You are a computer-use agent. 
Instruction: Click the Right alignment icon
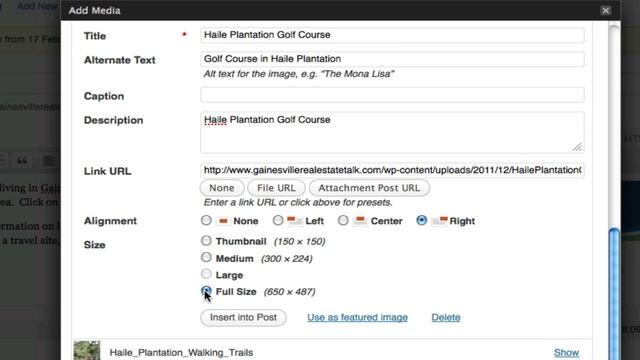tap(440, 221)
